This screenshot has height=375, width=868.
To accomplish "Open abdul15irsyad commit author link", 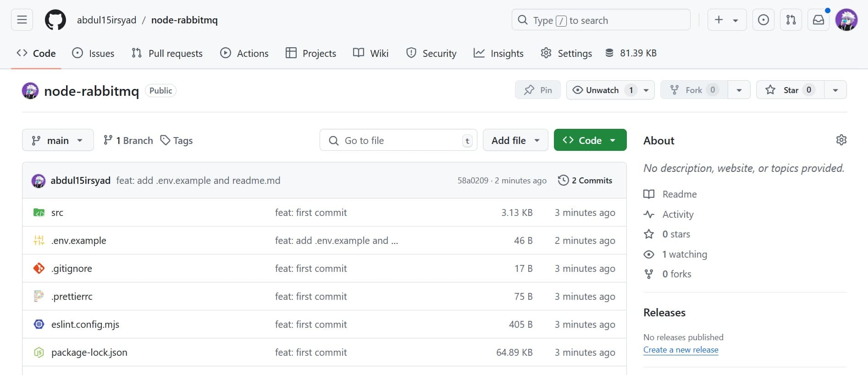I will pyautogui.click(x=81, y=181).
